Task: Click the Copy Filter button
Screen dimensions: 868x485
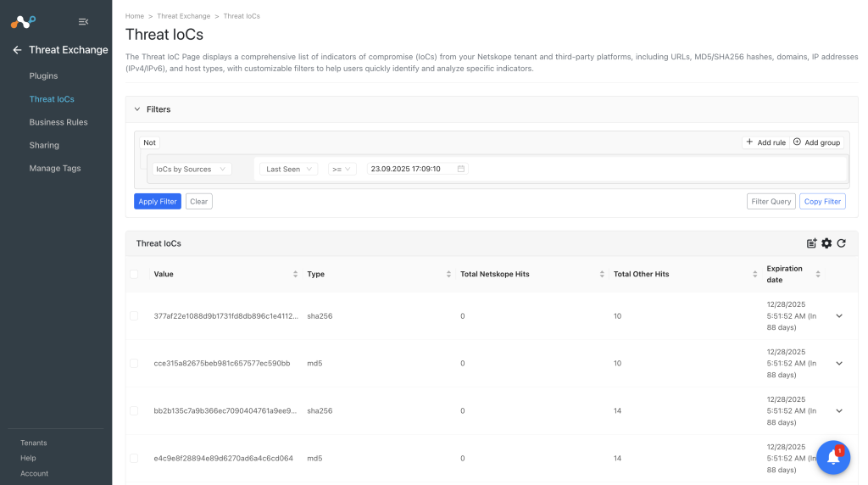Action: (x=822, y=202)
